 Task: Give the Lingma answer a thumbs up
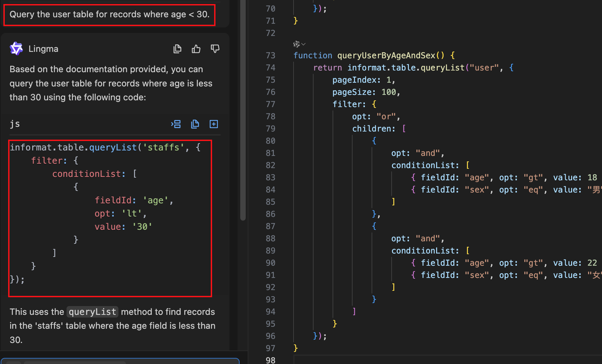(196, 49)
